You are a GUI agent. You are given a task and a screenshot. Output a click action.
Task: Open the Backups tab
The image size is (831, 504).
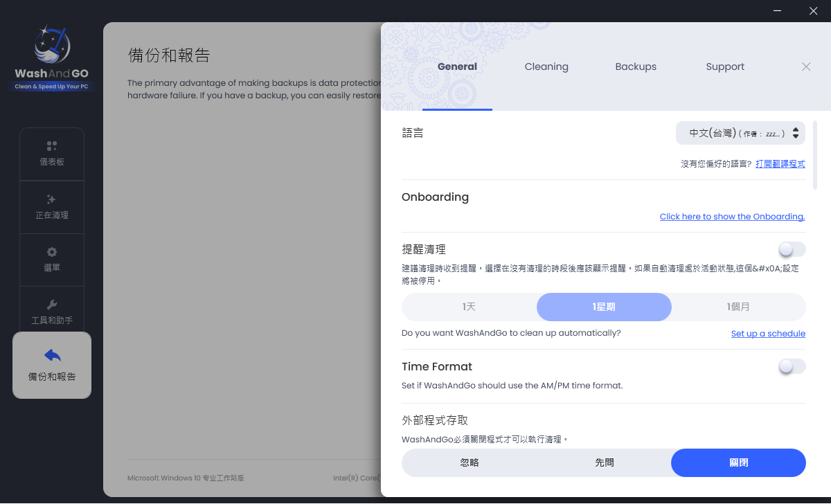(636, 66)
